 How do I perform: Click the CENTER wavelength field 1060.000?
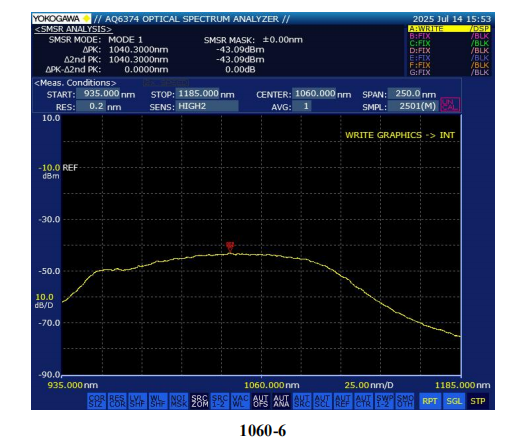314,94
